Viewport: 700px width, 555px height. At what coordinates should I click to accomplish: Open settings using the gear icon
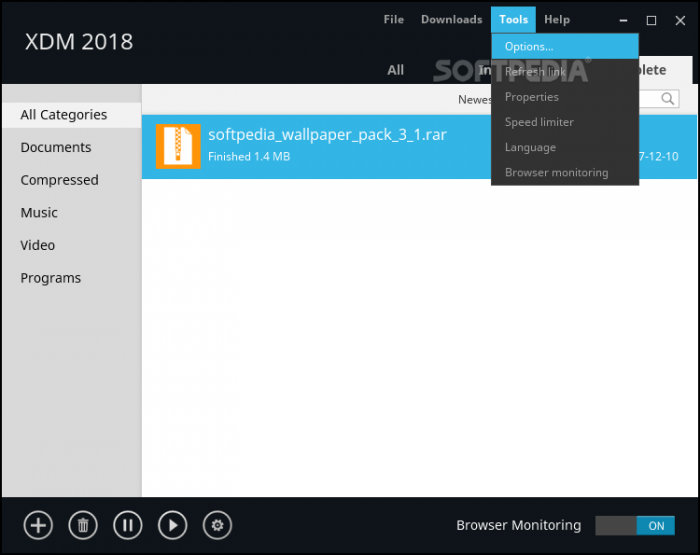pos(217,525)
